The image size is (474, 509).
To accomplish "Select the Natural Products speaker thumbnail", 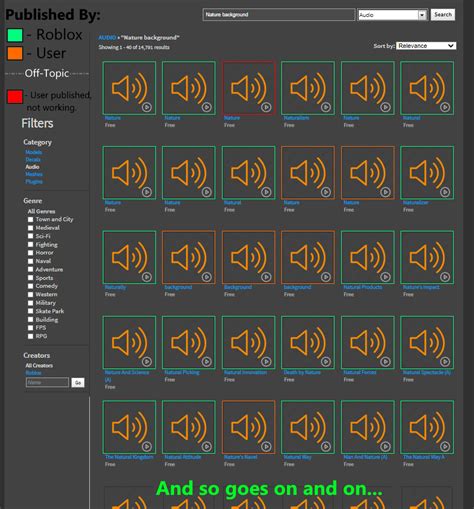I will click(368, 257).
